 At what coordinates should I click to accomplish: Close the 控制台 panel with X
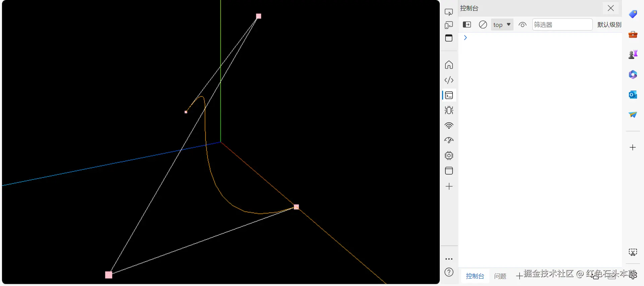point(611,8)
